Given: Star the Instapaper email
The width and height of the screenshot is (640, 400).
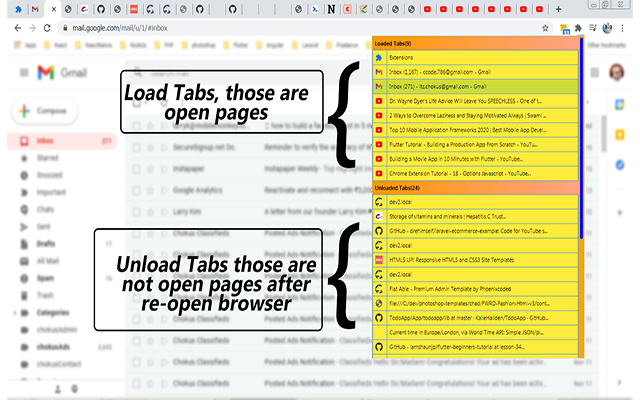Looking at the screenshot, I should (x=151, y=169).
